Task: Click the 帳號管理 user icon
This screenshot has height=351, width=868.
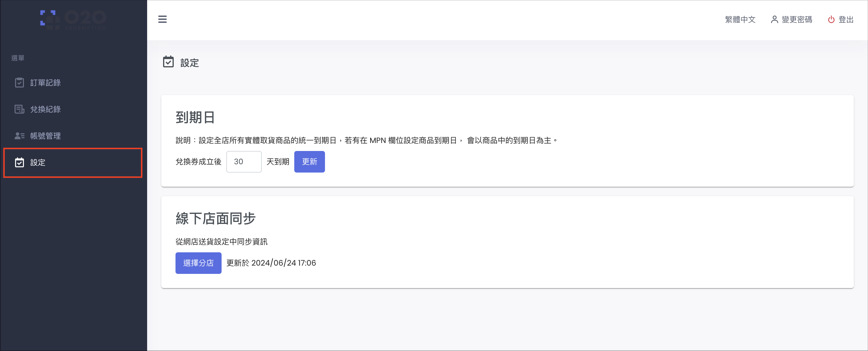Action: (x=19, y=136)
